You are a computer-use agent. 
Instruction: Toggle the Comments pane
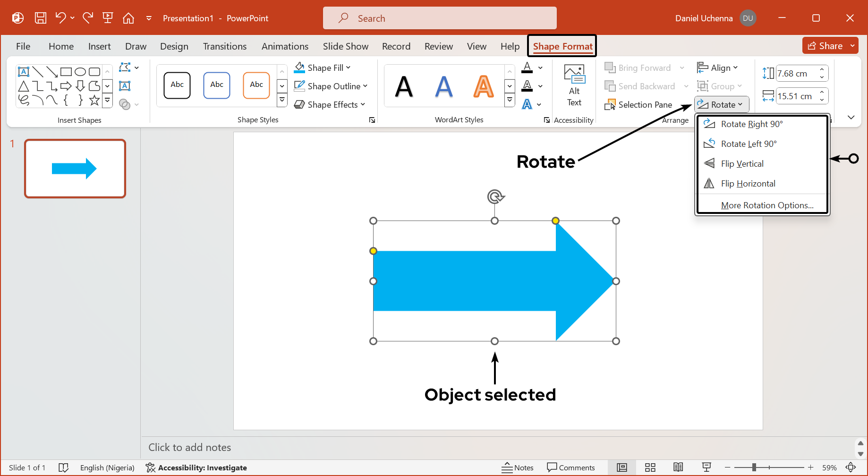571,467
